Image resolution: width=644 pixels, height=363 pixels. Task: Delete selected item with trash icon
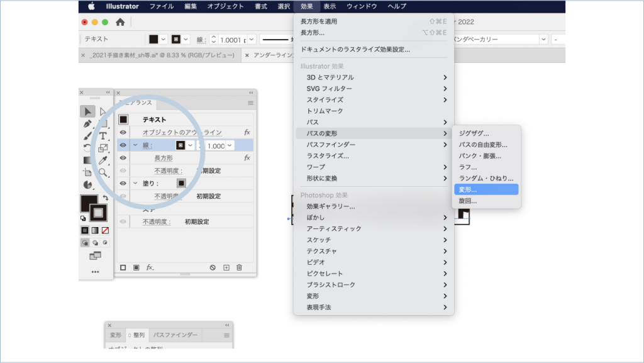pos(239,268)
